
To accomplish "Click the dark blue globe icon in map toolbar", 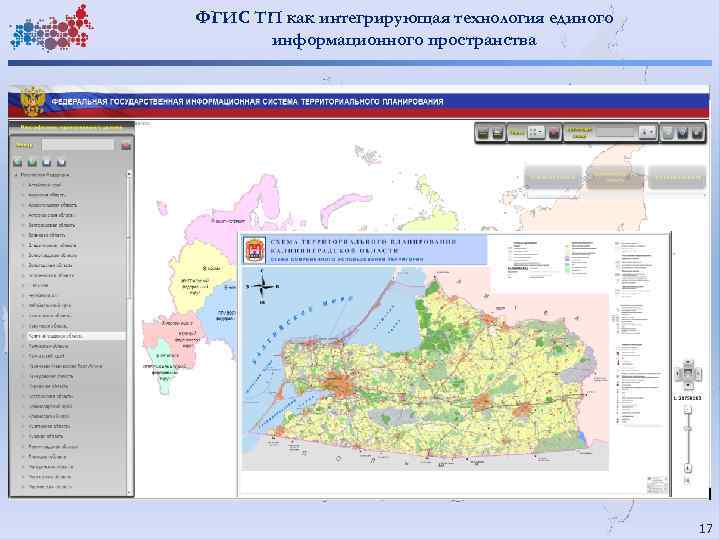I will tap(683, 133).
